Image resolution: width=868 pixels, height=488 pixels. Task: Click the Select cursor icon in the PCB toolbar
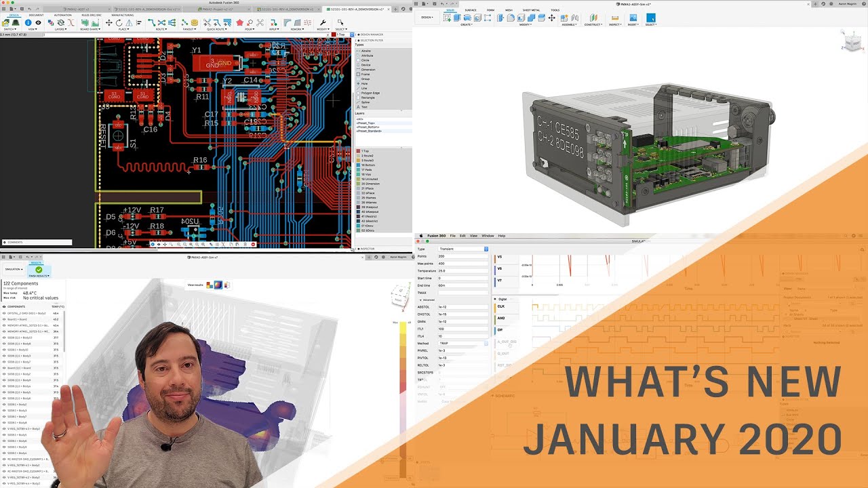click(x=340, y=22)
